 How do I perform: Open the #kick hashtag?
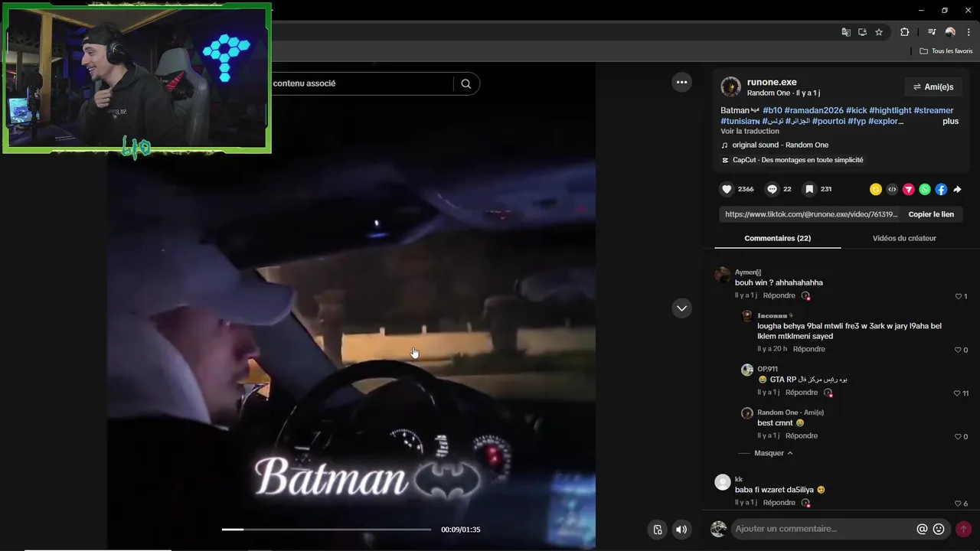pyautogui.click(x=856, y=110)
